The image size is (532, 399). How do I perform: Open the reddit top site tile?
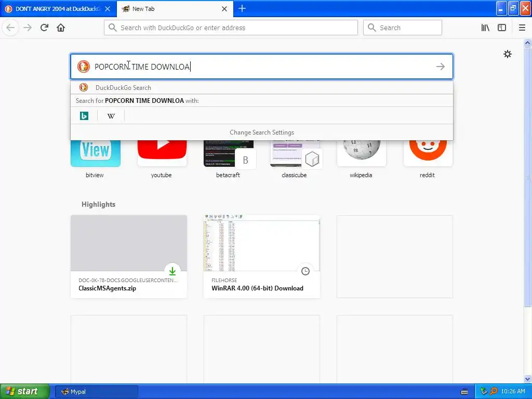click(428, 154)
